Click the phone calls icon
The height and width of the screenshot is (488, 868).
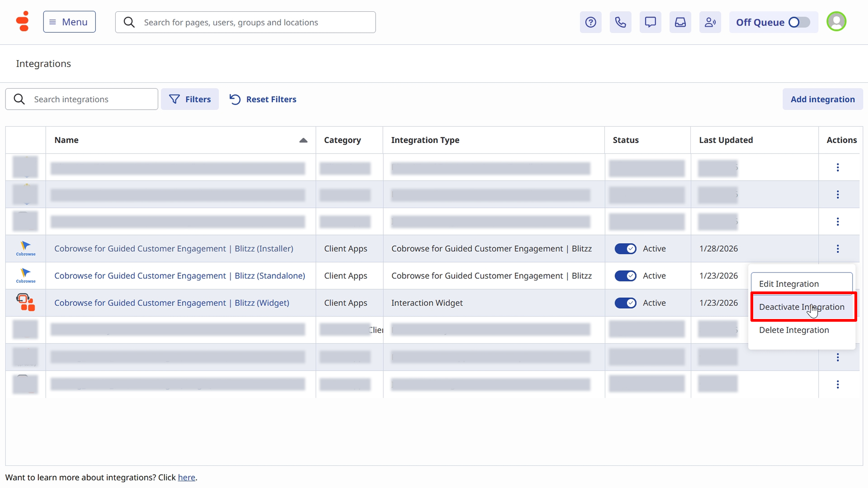coord(620,22)
